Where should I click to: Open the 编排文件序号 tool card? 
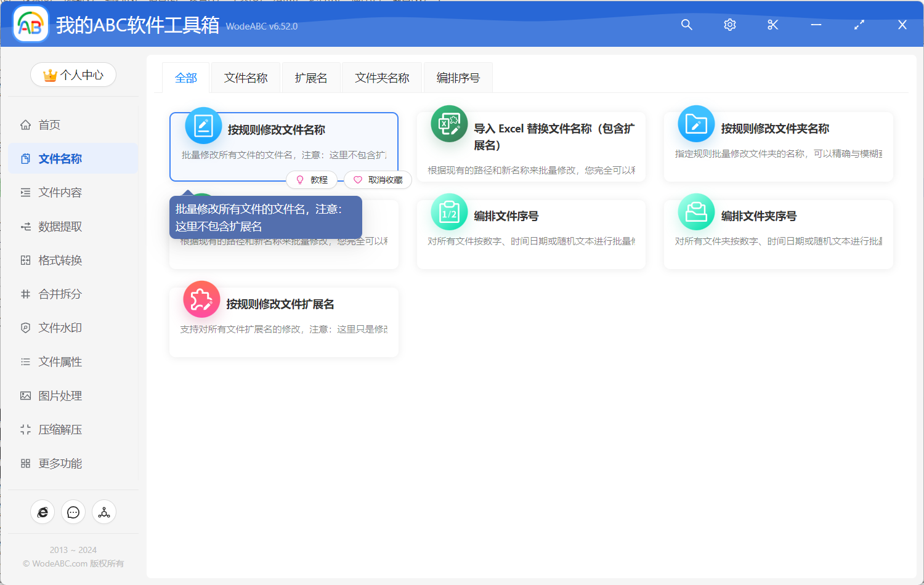click(531, 234)
